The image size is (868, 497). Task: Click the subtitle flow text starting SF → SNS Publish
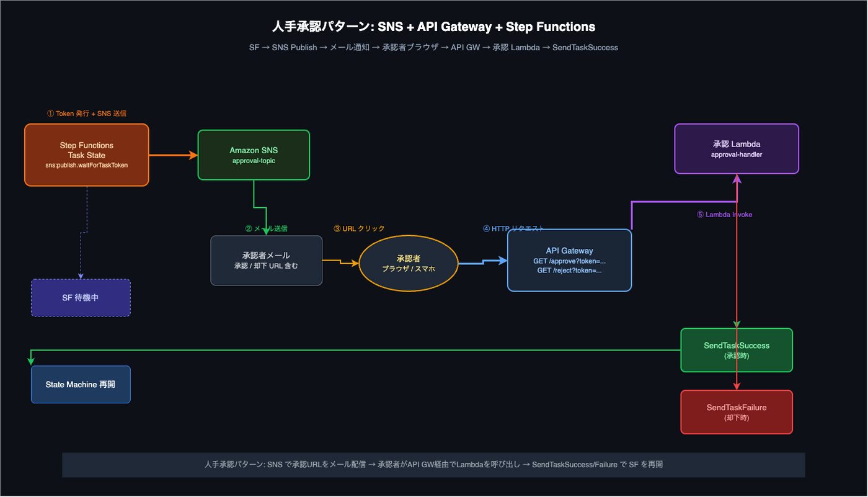coord(433,47)
